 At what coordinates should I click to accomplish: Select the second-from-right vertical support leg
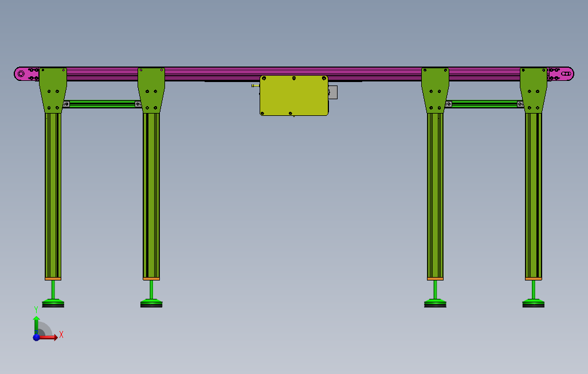pyautogui.click(x=435, y=196)
